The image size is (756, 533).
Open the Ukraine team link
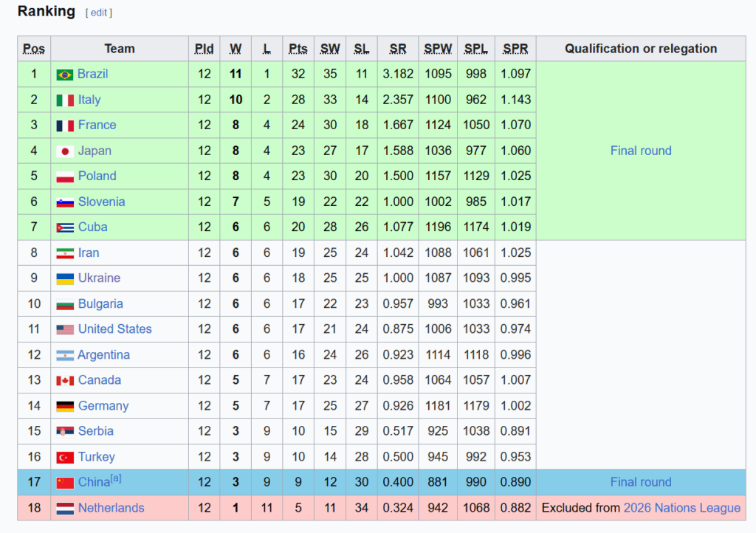tap(100, 278)
